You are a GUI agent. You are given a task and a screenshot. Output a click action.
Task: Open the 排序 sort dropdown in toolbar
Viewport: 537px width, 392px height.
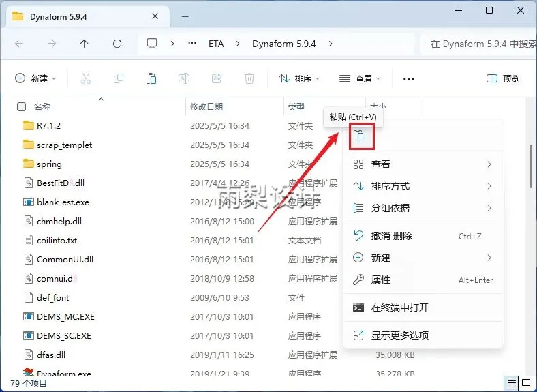(x=299, y=79)
